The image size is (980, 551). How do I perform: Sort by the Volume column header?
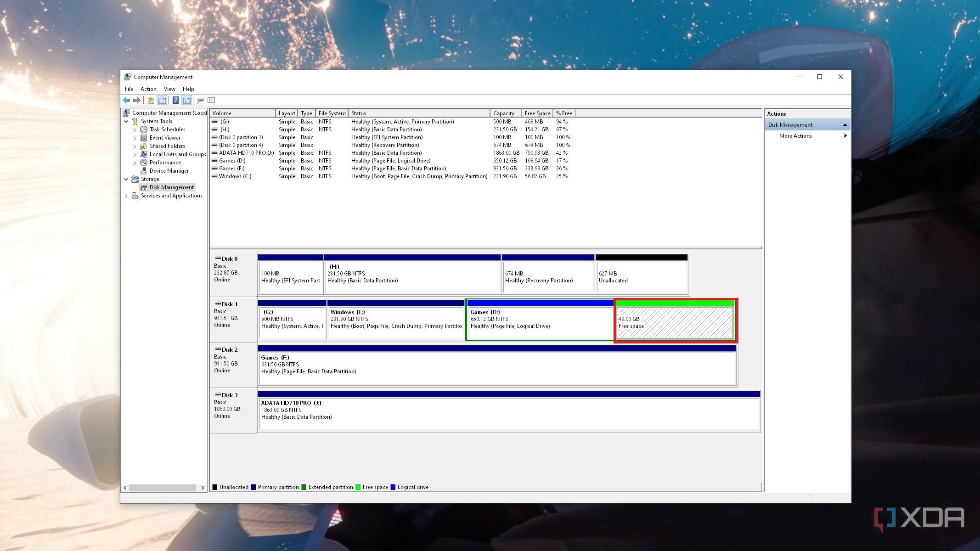pos(243,113)
